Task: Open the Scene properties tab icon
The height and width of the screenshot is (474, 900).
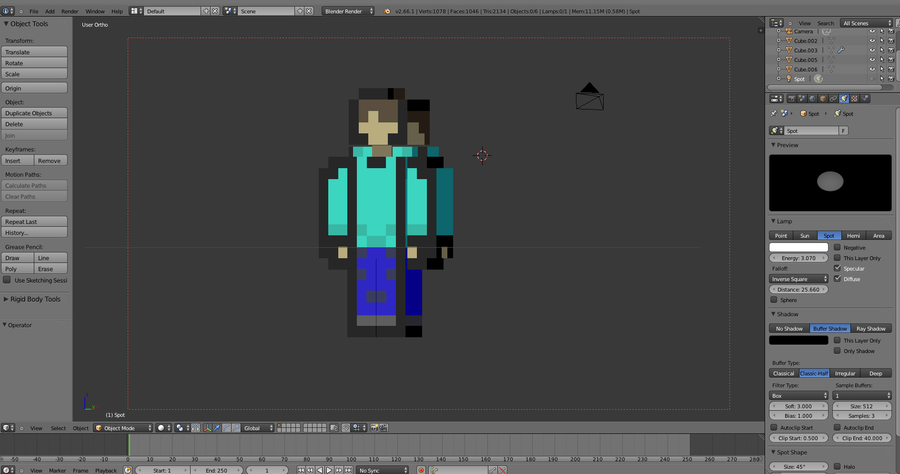Action: (802, 99)
